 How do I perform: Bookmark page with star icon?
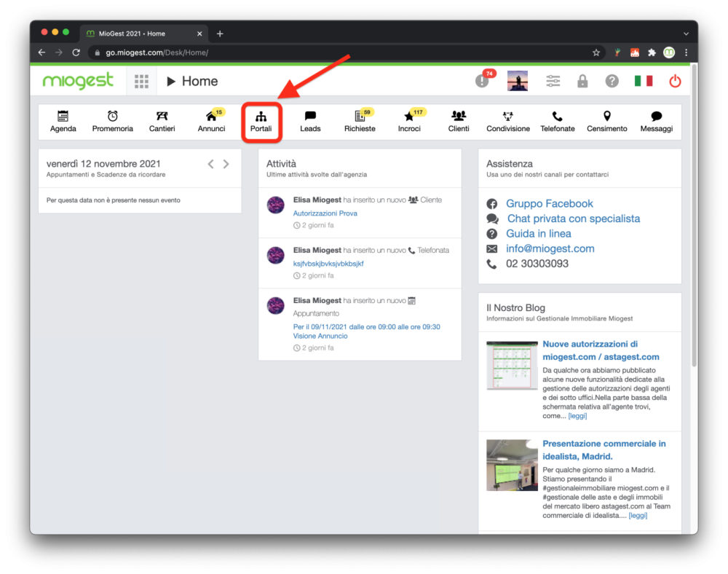(596, 52)
